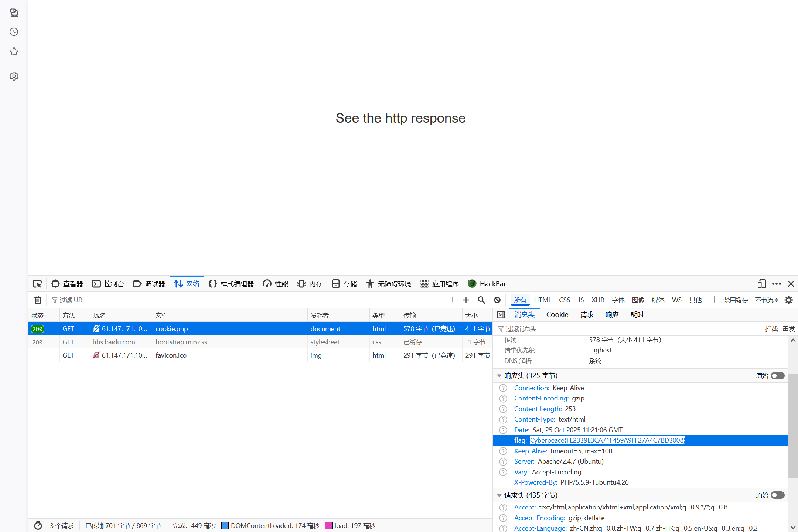The height and width of the screenshot is (532, 798).
Task: Pause network log recording
Action: click(x=450, y=300)
